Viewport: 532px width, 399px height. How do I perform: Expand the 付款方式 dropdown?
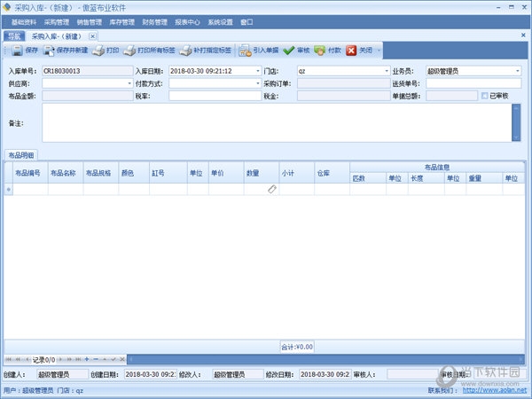coord(256,83)
